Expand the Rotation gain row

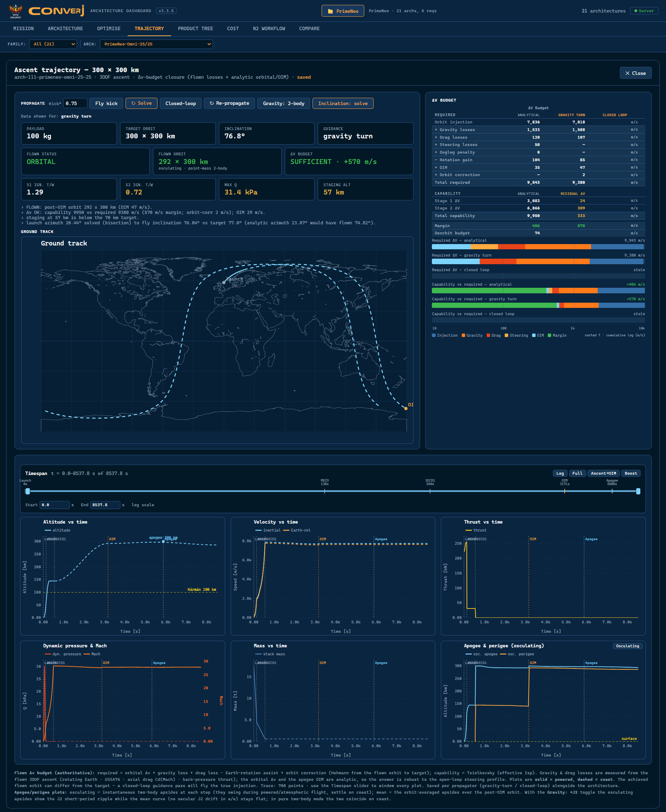[x=538, y=160]
